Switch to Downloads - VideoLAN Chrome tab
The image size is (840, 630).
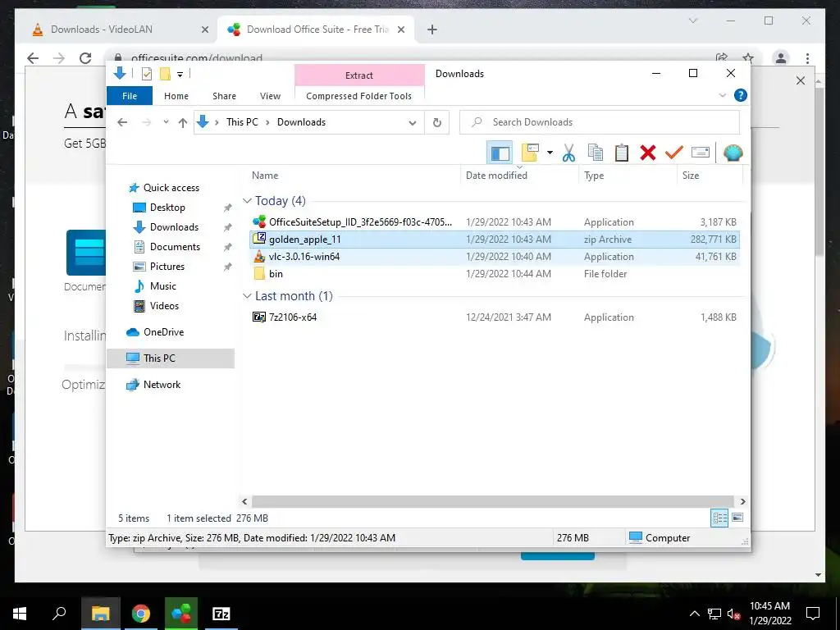(x=116, y=30)
